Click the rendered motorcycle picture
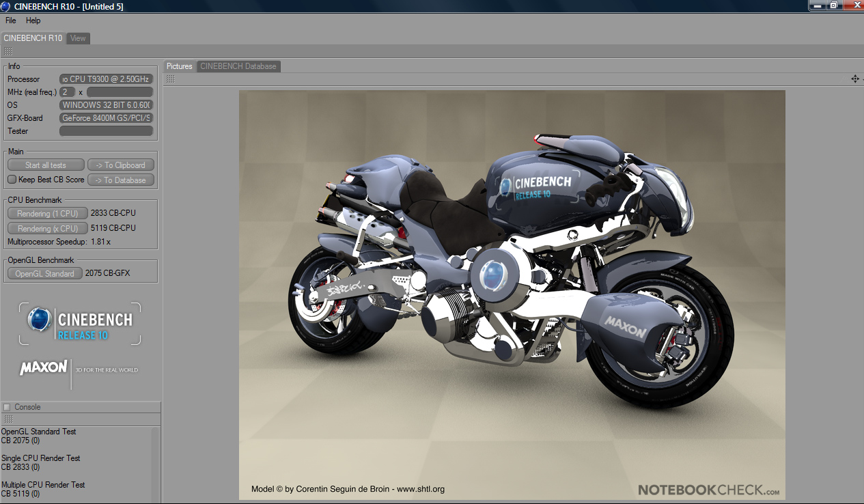The width and height of the screenshot is (864, 504). tap(512, 295)
